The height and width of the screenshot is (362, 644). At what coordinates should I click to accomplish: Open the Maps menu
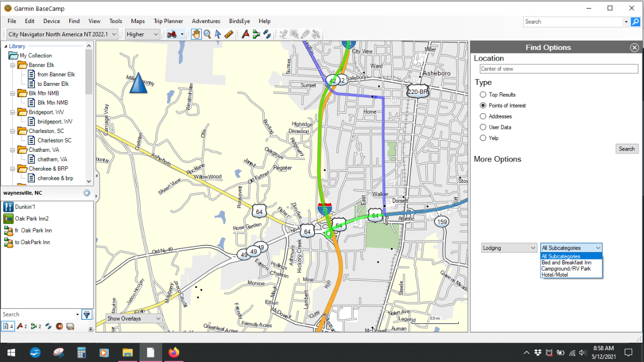[138, 21]
